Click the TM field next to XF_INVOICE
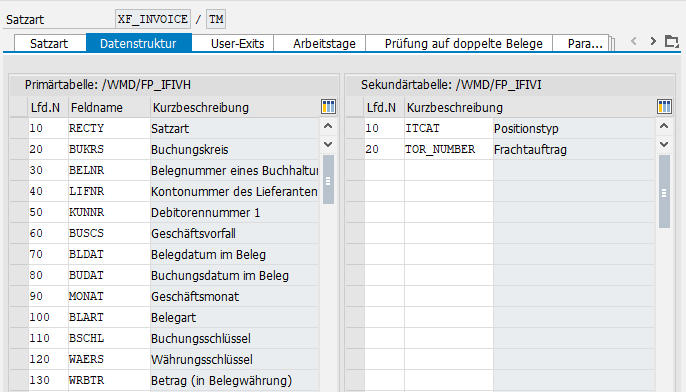The image size is (686, 392). pyautogui.click(x=216, y=19)
